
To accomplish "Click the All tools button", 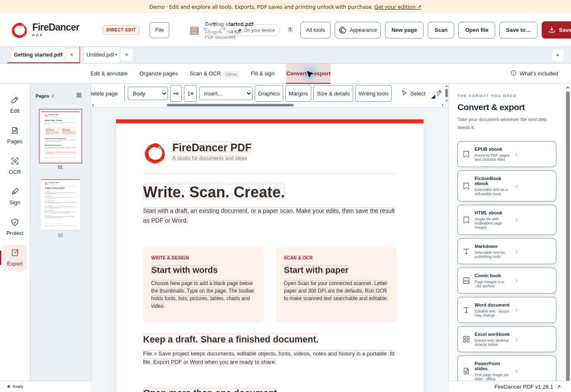I will 315,30.
